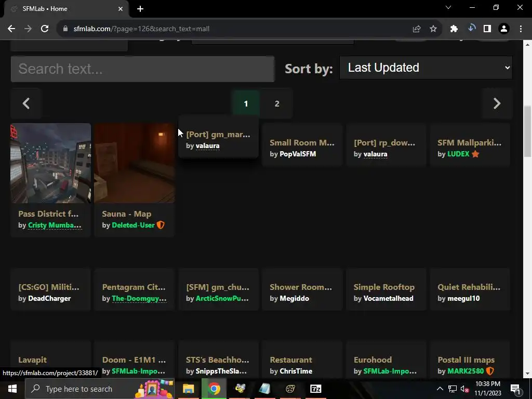Image resolution: width=532 pixels, height=399 pixels.
Task: Open author DeadCharger profile link
Action: [49, 299]
